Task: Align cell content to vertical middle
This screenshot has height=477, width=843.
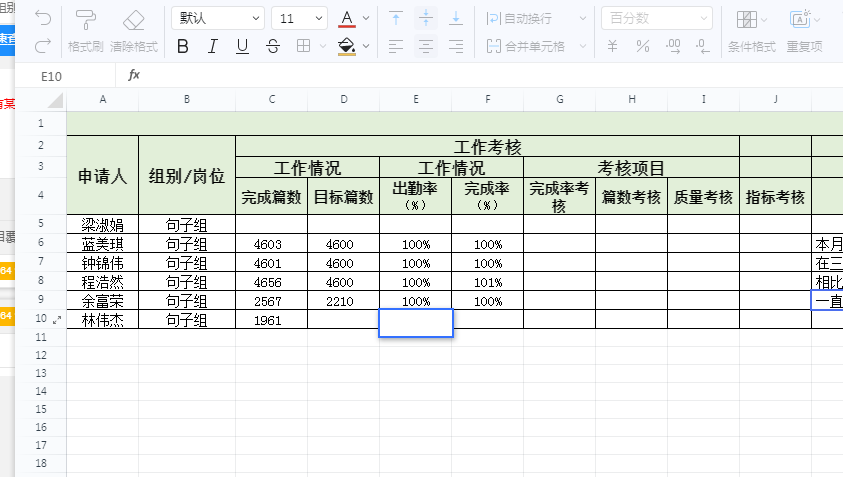Action: tap(426, 18)
